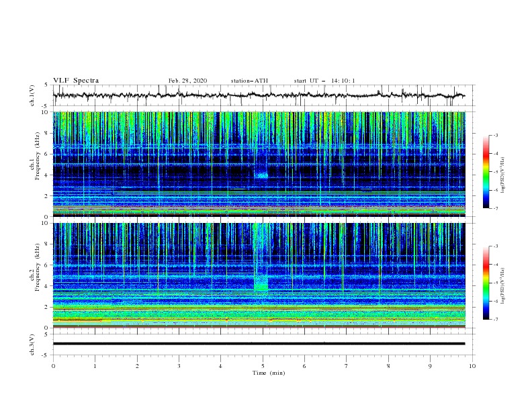Click time axis tick label '2'
Screen dimensions: 532x411
coord(137,366)
